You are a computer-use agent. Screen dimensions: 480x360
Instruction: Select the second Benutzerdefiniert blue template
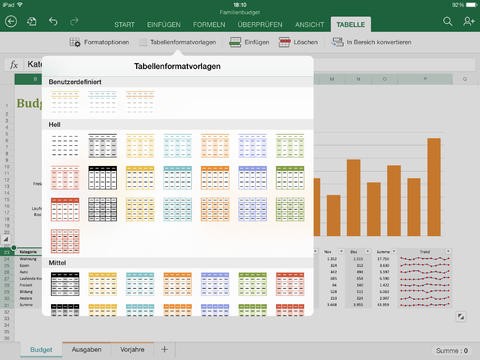pos(103,101)
